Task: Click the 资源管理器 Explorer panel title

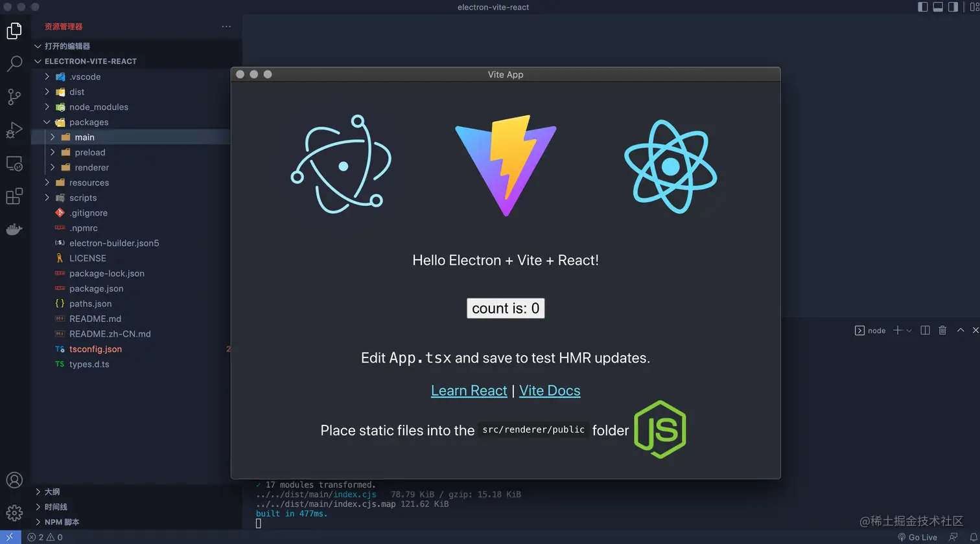Action: [64, 27]
